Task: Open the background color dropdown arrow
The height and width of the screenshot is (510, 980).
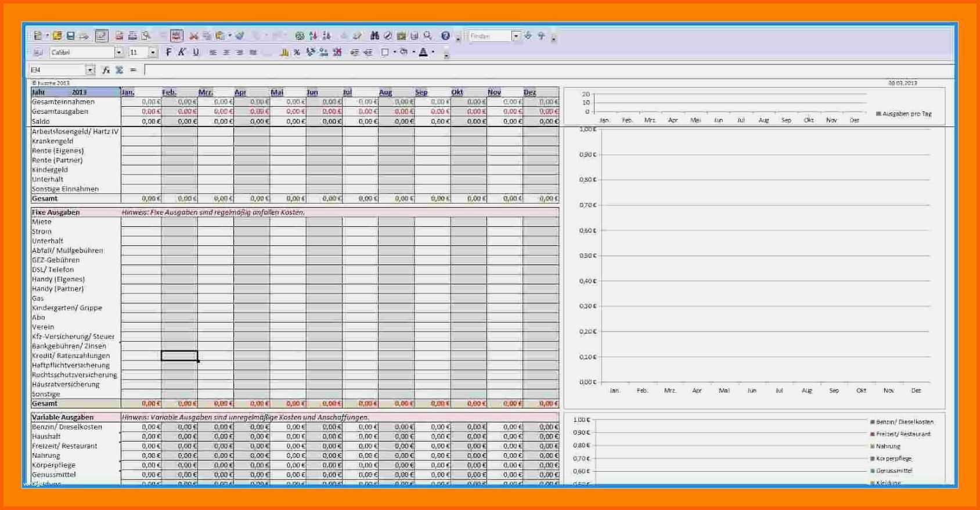Action: tap(413, 52)
